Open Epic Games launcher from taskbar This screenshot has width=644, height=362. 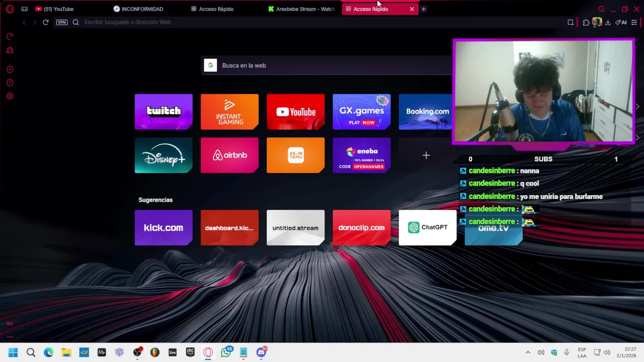click(x=190, y=352)
